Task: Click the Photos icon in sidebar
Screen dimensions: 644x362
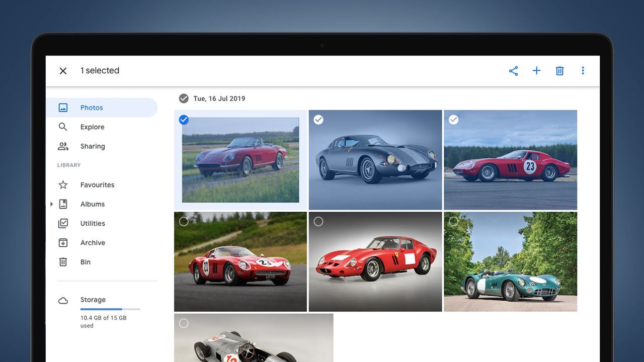Action: 63,108
